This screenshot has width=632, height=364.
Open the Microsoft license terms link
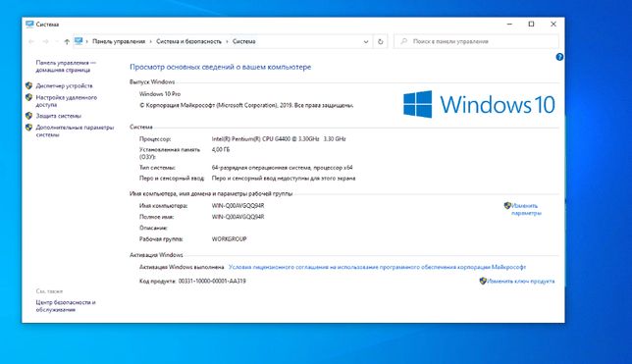(x=377, y=267)
